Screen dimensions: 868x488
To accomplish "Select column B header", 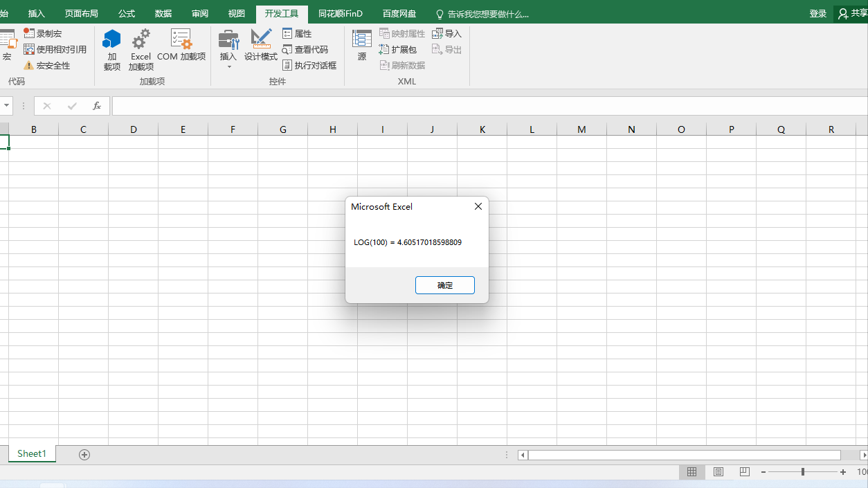I will click(33, 129).
